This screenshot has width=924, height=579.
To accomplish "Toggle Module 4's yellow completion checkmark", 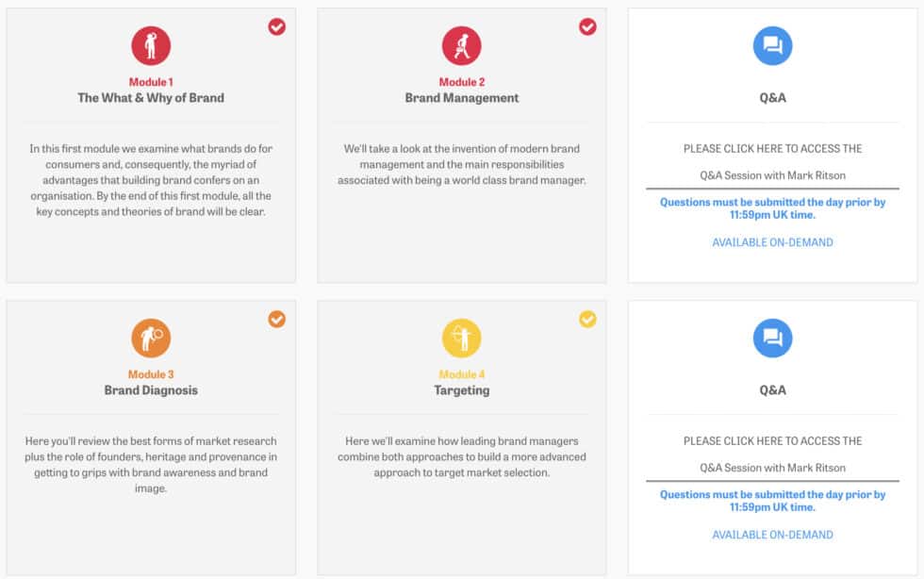I will [x=587, y=320].
